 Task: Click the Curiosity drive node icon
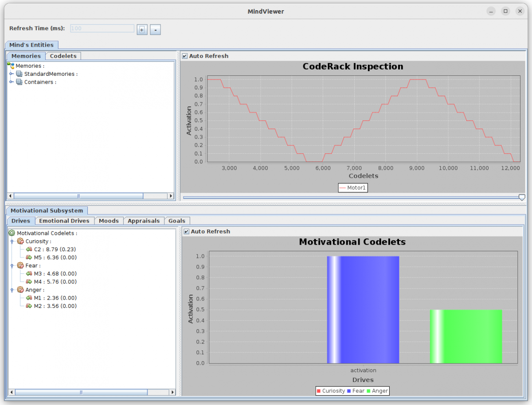click(x=20, y=241)
